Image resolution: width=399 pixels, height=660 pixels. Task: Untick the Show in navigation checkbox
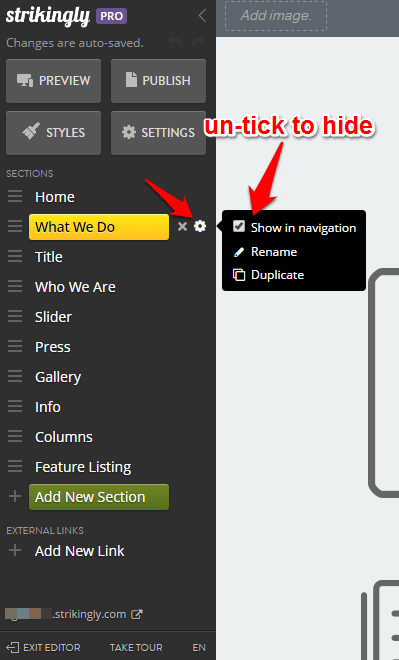point(239,226)
